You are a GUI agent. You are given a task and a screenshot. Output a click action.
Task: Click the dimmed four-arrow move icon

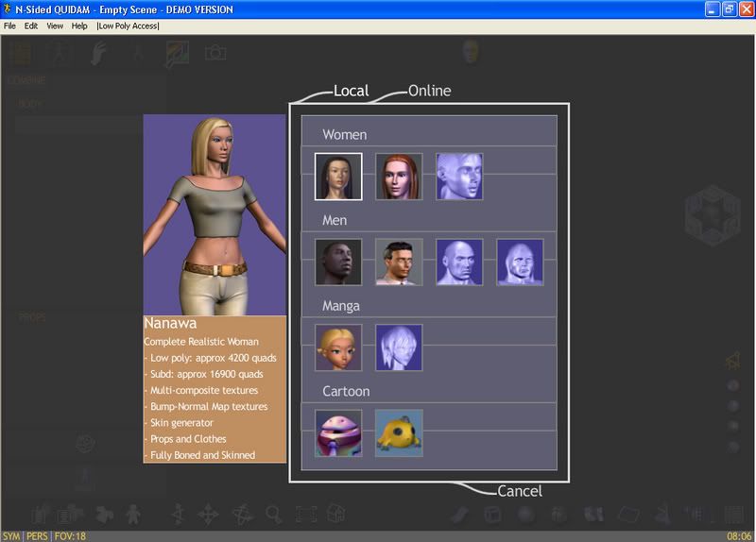pos(208,515)
